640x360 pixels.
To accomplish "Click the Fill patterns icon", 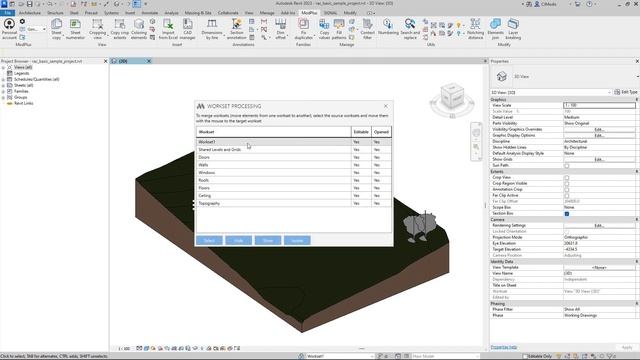I will point(339,29).
